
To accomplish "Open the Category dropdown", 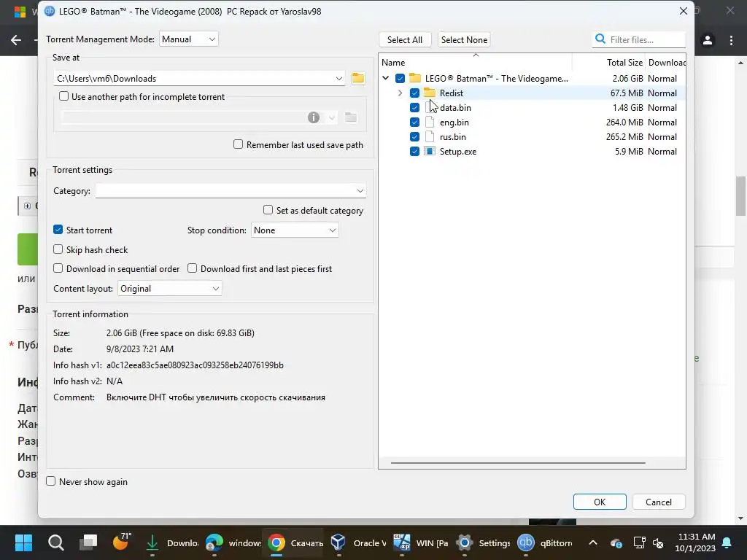I will coord(231,190).
